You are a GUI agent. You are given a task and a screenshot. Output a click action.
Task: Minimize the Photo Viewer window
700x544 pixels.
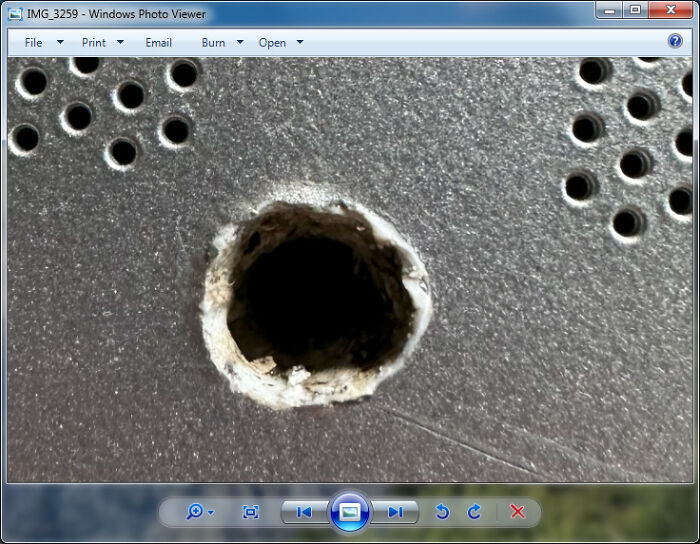coord(609,10)
